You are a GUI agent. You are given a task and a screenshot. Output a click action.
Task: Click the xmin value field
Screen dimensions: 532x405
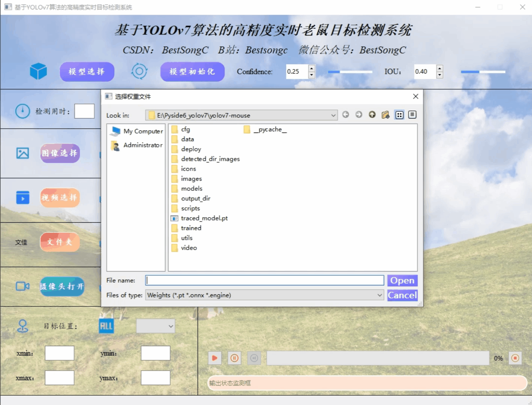(x=60, y=353)
